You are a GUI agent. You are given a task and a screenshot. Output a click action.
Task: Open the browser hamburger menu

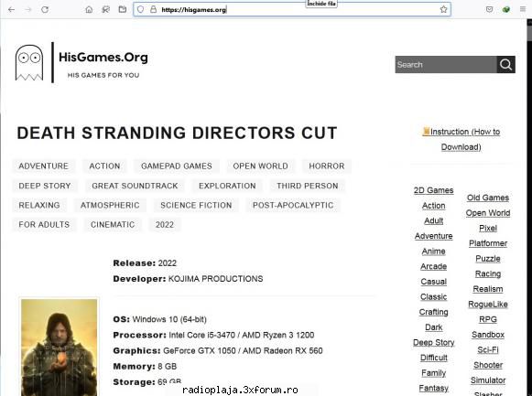click(523, 9)
